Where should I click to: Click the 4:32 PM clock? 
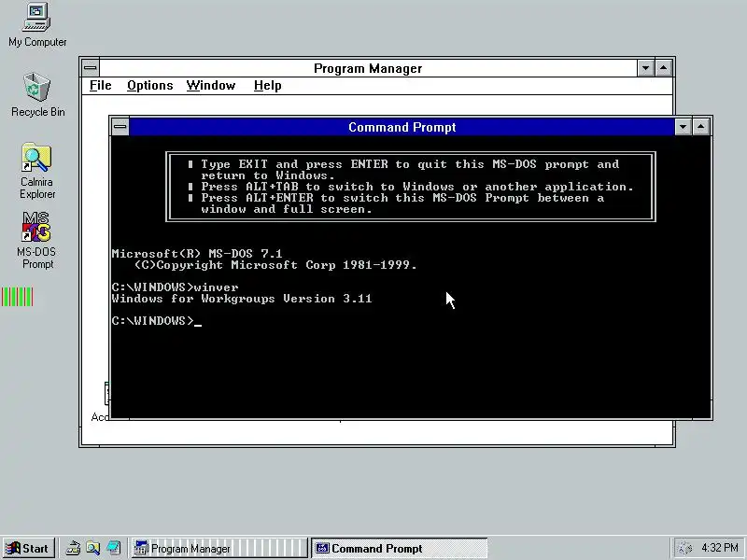[719, 548]
